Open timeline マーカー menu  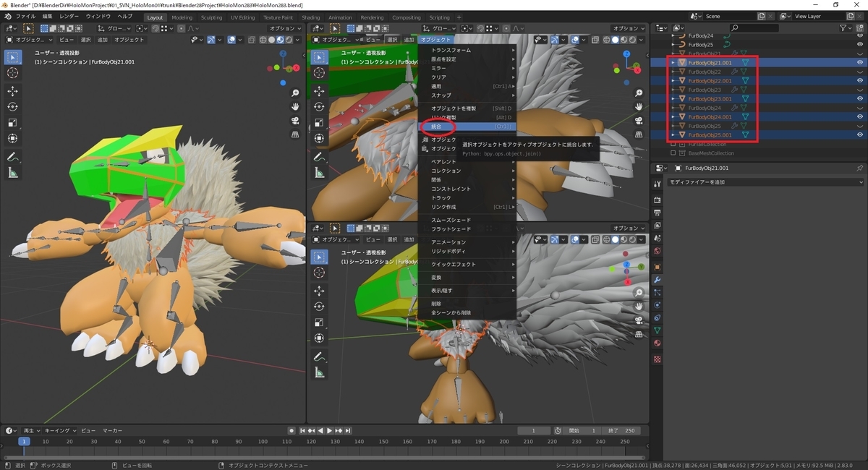[x=112, y=430]
